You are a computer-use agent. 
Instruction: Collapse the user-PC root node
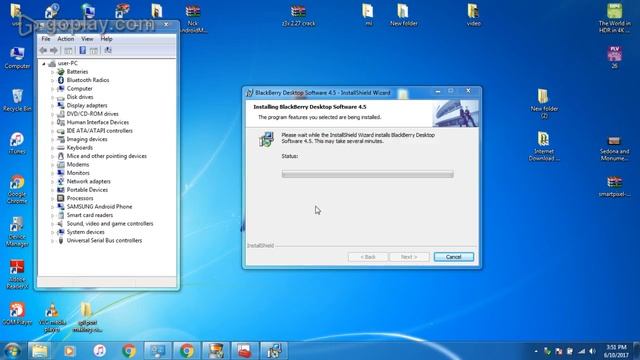[x=44, y=64]
